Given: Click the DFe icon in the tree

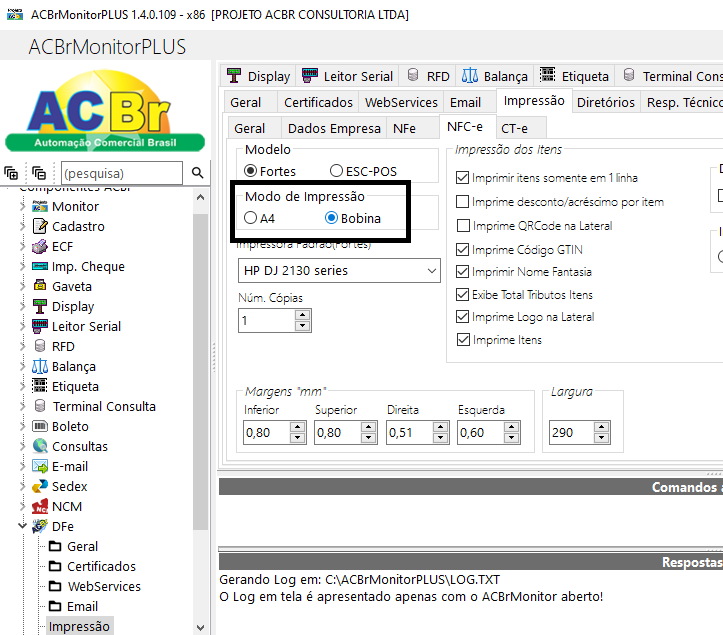Looking at the screenshot, I should point(40,526).
